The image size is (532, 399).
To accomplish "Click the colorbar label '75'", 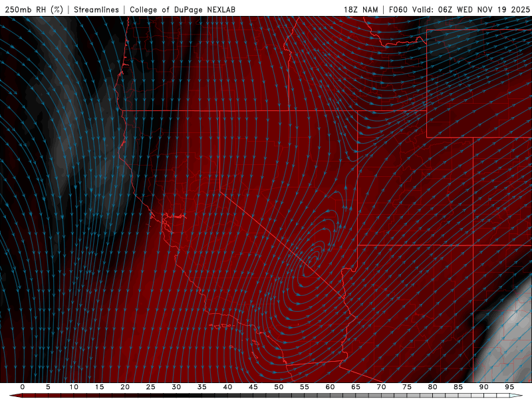I will [407, 387].
